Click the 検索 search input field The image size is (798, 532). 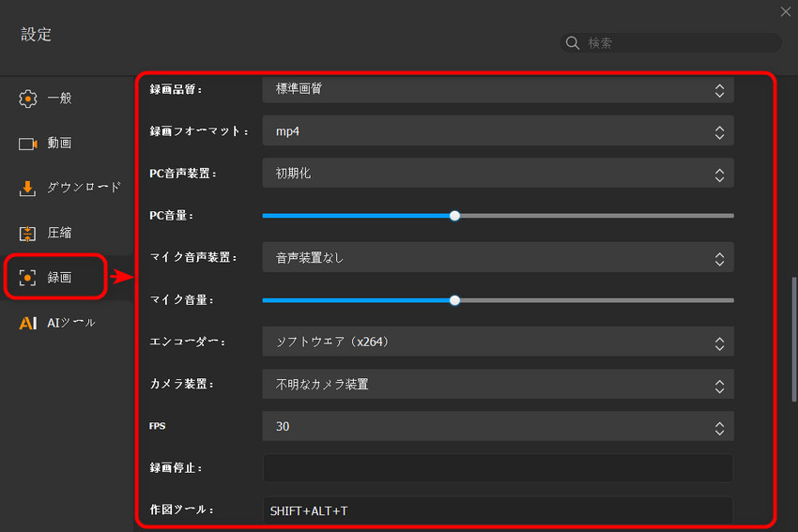670,43
